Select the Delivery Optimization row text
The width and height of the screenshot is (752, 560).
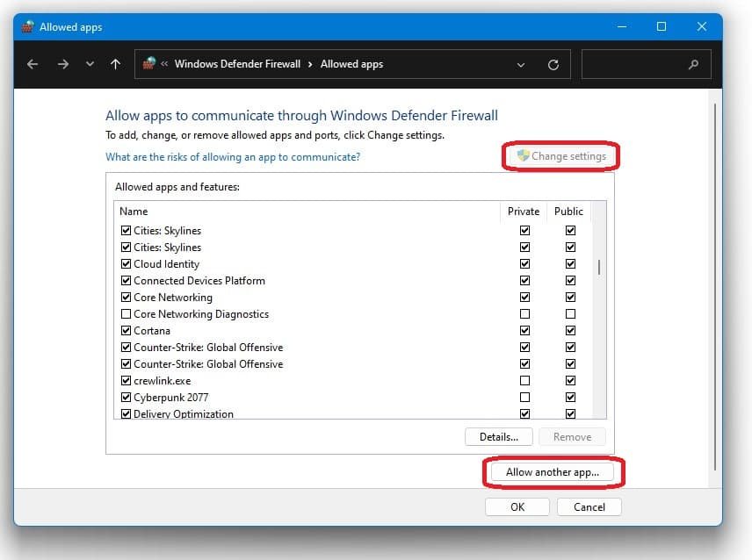184,414
